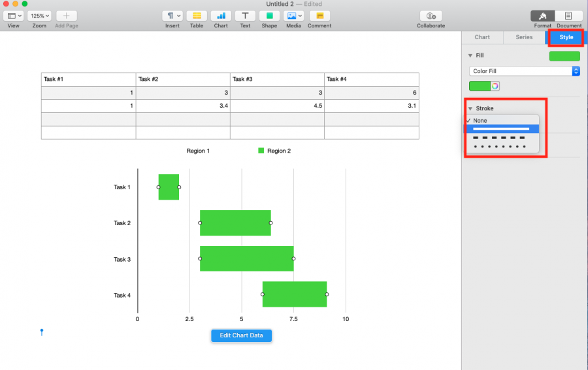Open the color wheel next to green swatch

coord(495,86)
